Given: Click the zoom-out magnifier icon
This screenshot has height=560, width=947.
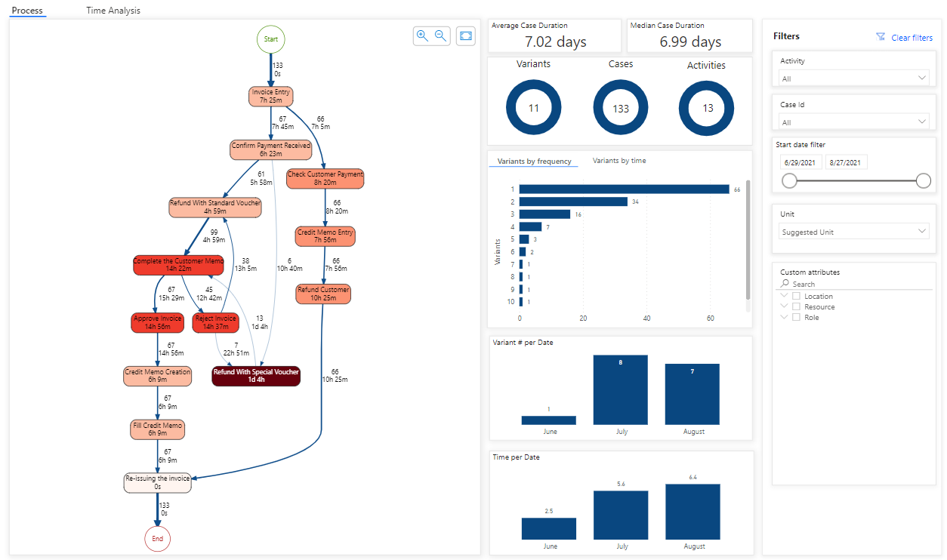Looking at the screenshot, I should (x=440, y=35).
